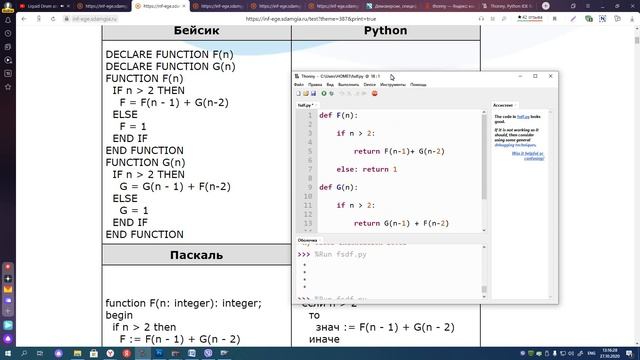This screenshot has width=640, height=360.
Task: Switch to the Демоверсии browser tab
Action: point(391,6)
